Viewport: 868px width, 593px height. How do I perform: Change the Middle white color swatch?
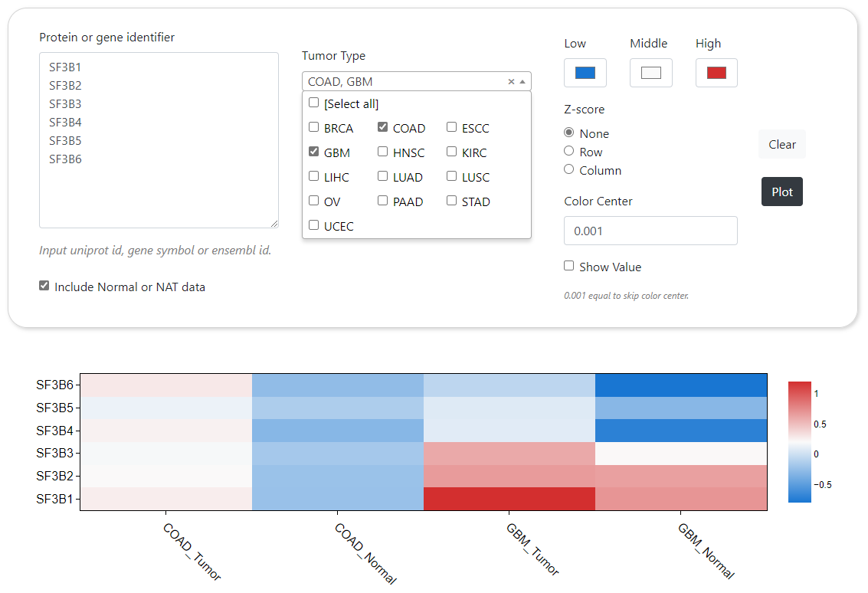[x=650, y=73]
